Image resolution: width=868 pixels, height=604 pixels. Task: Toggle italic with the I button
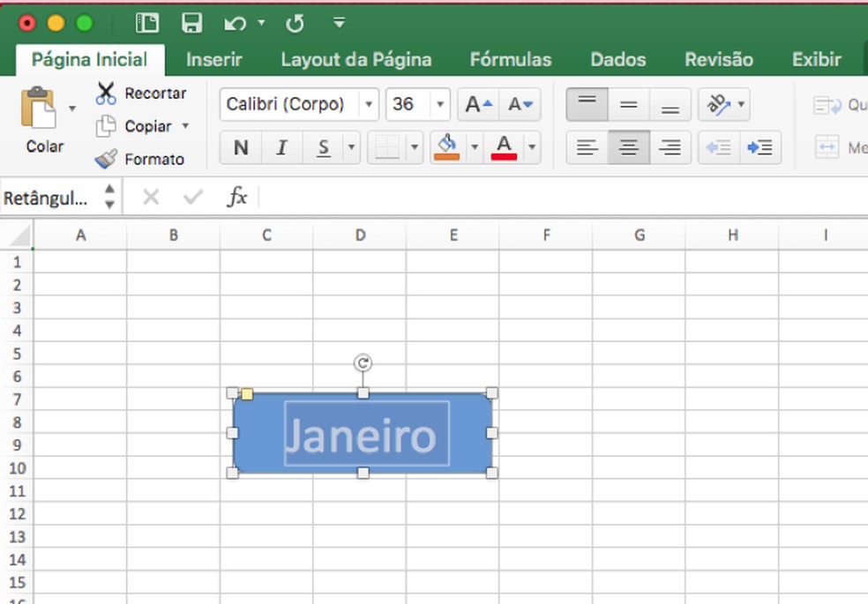coord(281,147)
